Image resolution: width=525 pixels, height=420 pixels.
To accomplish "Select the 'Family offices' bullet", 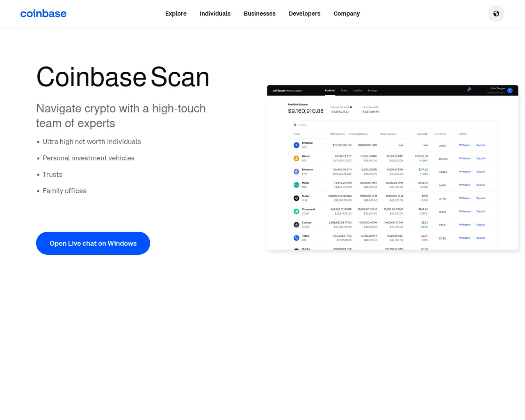I will [64, 191].
